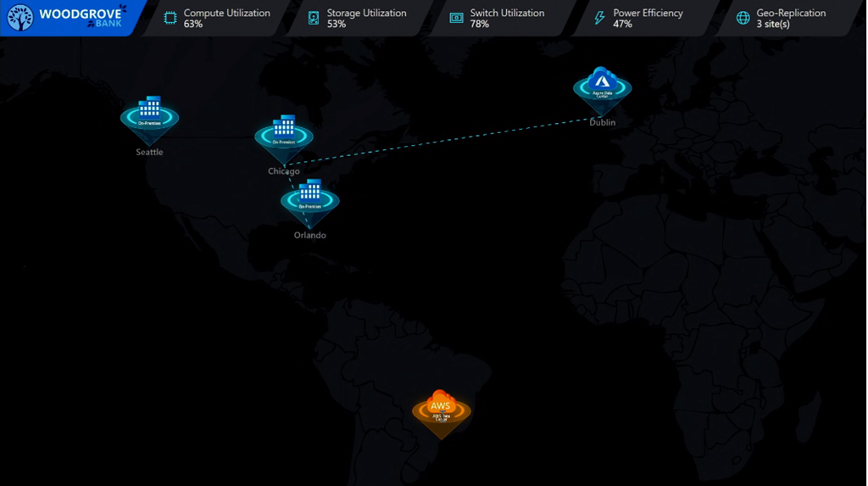Click the Dublin city label
The width and height of the screenshot is (868, 486).
(x=603, y=122)
